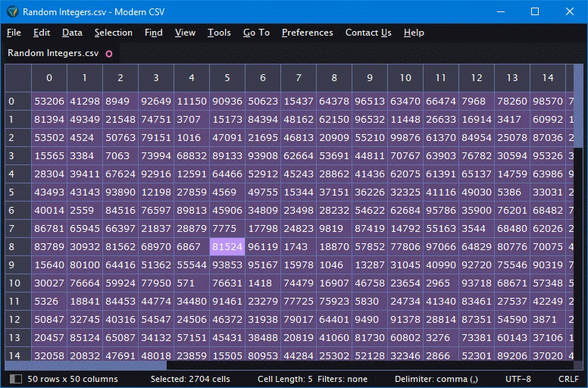This screenshot has height=388, width=588.
Task: Click cell containing 3871
Action: pyautogui.click(x=548, y=319)
